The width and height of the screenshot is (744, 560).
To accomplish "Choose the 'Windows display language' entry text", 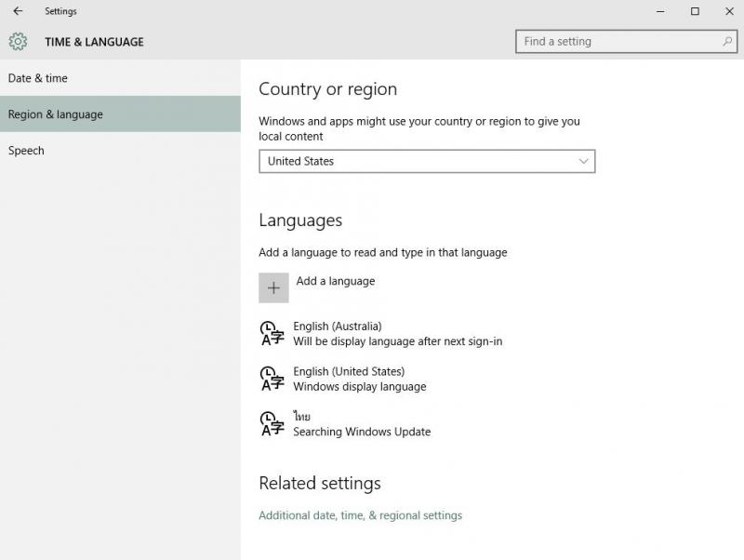I will point(359,387).
